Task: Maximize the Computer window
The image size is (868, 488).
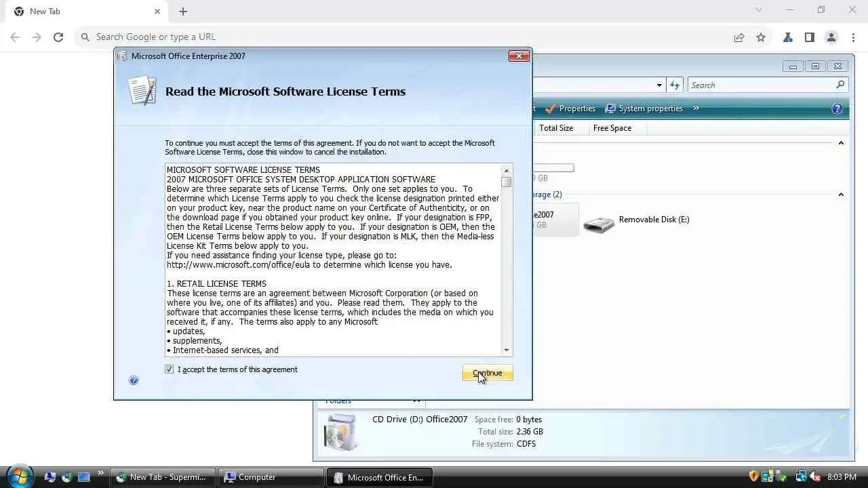Action: (x=815, y=66)
